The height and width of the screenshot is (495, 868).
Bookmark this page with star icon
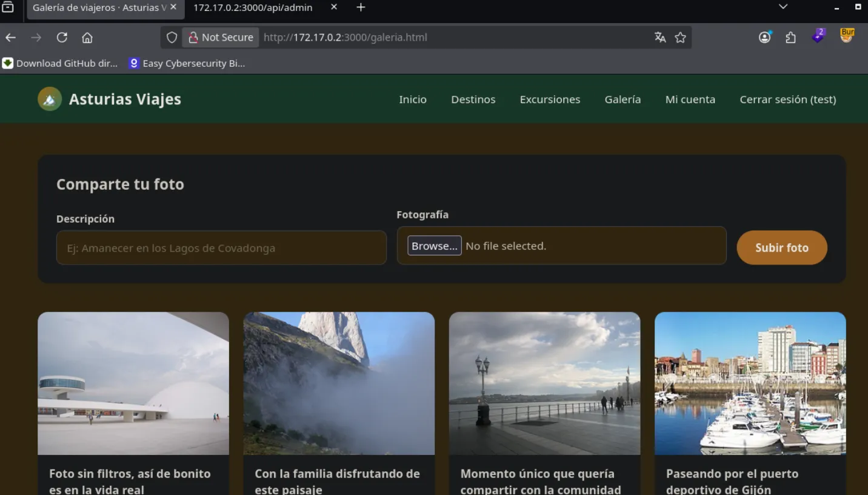[680, 38]
